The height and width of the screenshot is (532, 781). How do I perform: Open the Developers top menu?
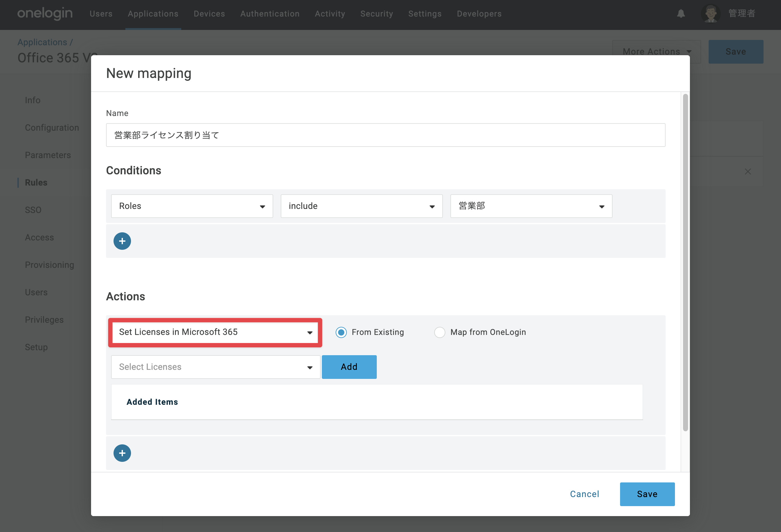click(479, 13)
